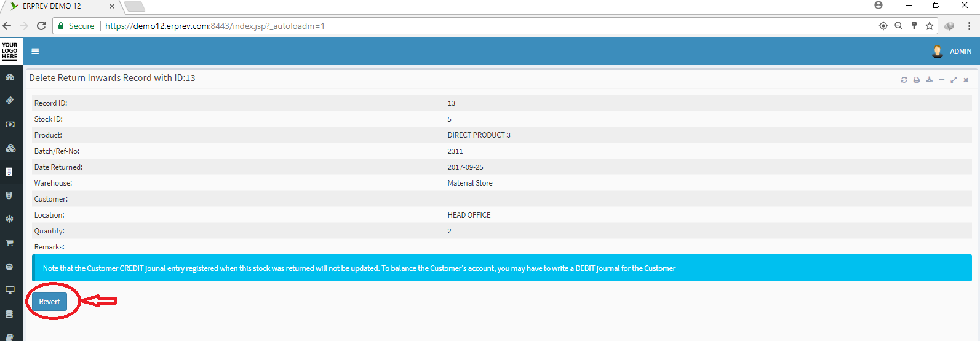Open the ADMIN user menu label
Image resolution: width=980 pixels, height=341 pixels.
click(960, 52)
